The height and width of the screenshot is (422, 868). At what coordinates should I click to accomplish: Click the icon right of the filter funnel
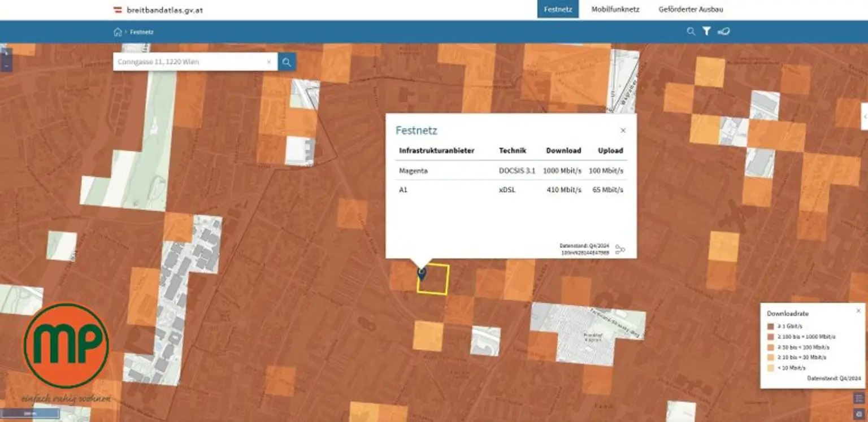723,32
